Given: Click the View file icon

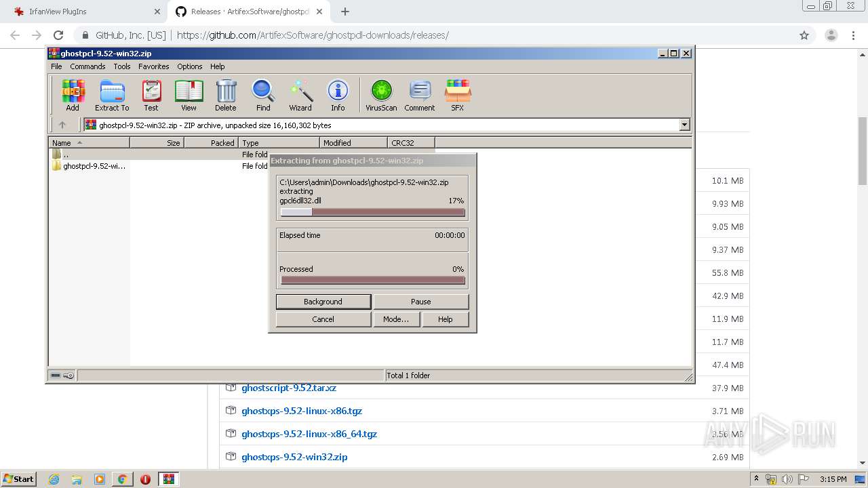Looking at the screenshot, I should (x=189, y=95).
